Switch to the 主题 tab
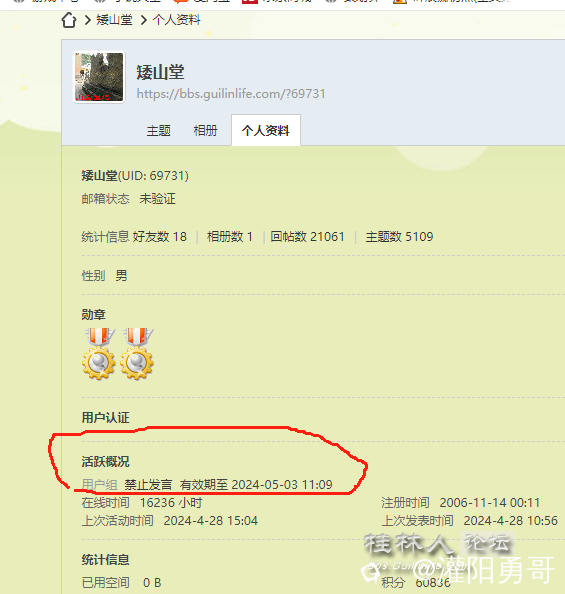 click(x=158, y=131)
